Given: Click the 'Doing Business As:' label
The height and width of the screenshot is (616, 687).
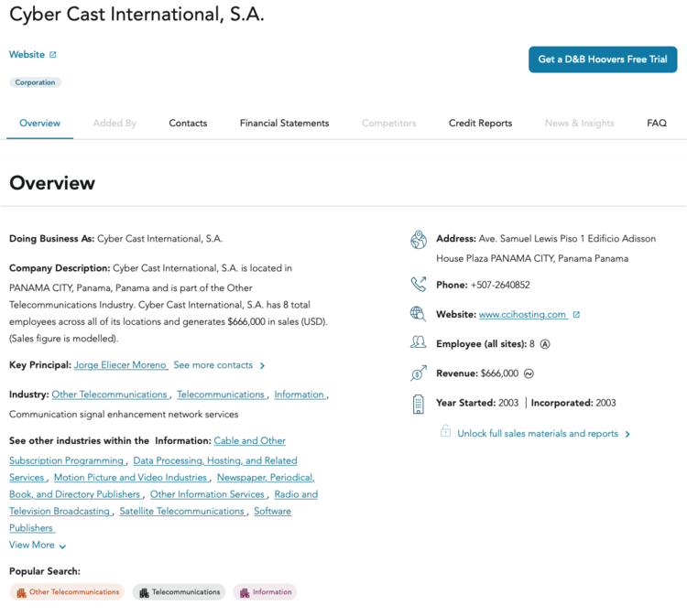Looking at the screenshot, I should [x=51, y=239].
